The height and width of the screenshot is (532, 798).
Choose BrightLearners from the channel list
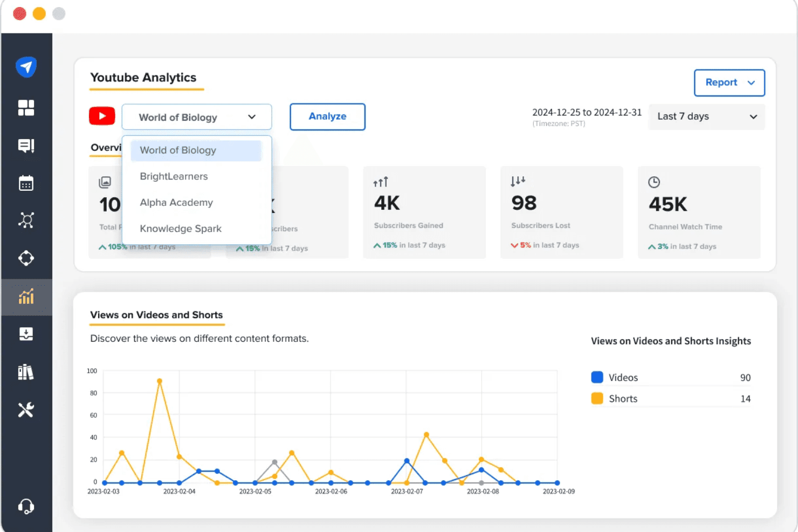[x=174, y=176]
